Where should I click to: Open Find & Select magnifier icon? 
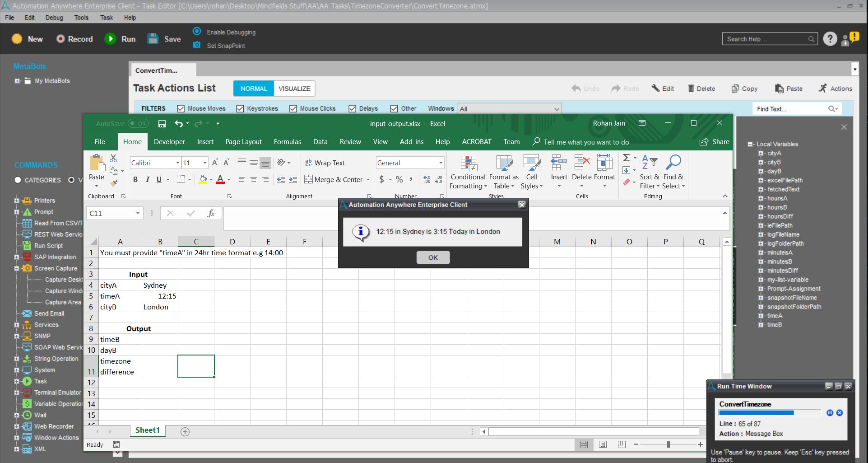673,163
